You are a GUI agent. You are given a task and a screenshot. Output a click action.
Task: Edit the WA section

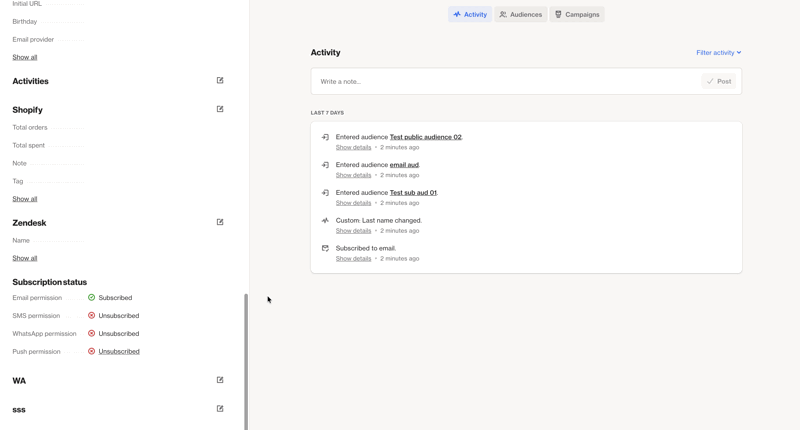tap(220, 380)
